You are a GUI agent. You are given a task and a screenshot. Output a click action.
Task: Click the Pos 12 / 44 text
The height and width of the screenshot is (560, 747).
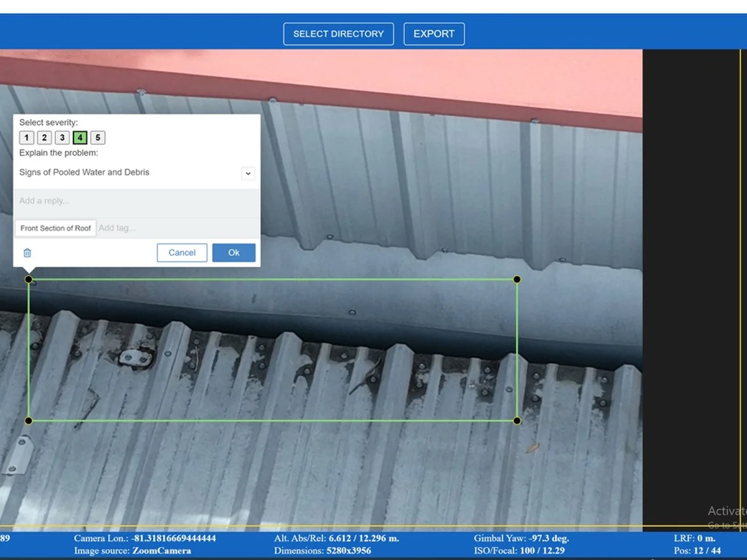coord(697,551)
